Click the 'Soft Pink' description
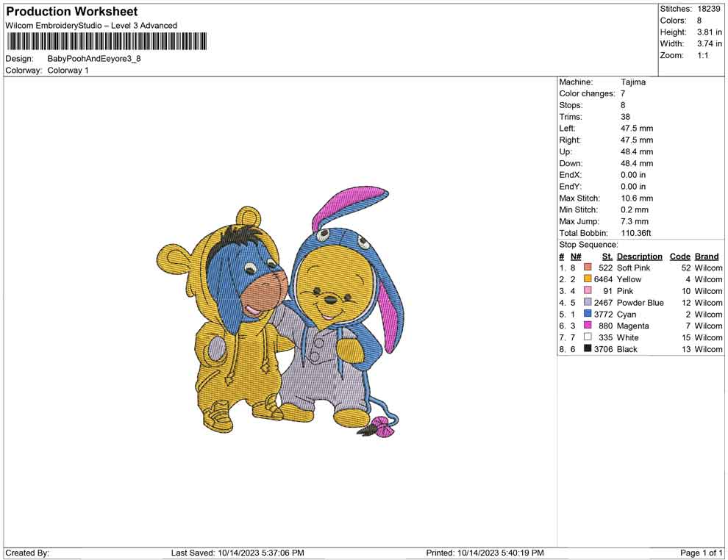The height and width of the screenshot is (560, 728). tap(633, 268)
